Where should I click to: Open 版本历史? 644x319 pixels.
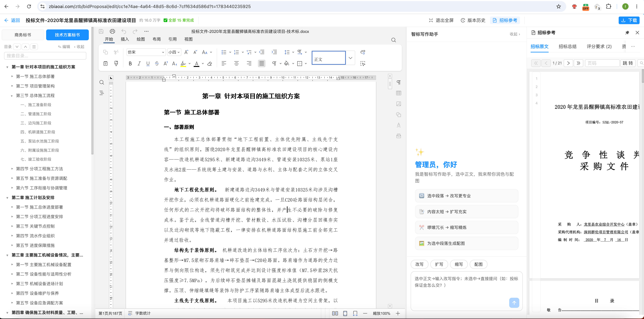[473, 20]
